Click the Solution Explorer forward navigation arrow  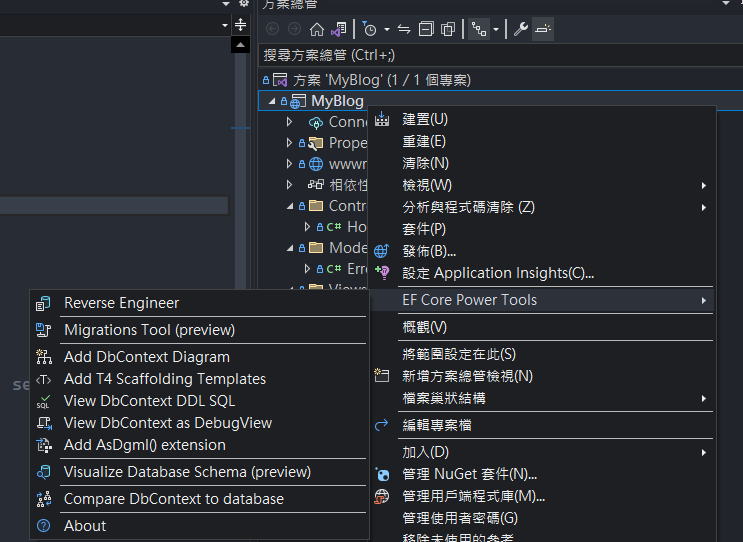(x=294, y=29)
